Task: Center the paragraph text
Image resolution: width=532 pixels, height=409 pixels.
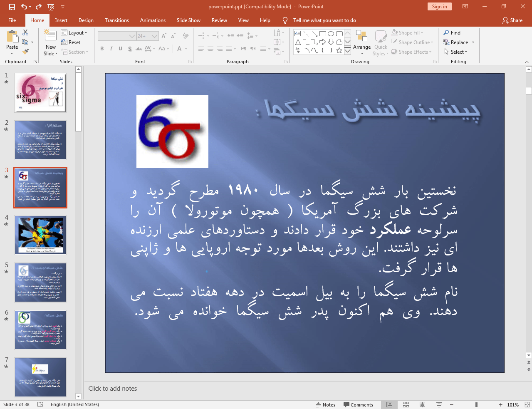Action: pos(210,49)
